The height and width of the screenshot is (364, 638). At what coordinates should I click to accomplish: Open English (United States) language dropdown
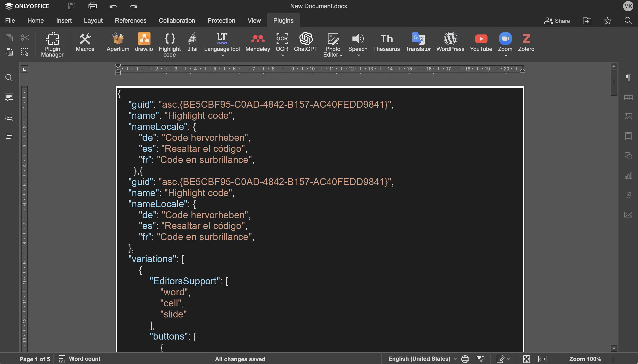[x=422, y=359]
